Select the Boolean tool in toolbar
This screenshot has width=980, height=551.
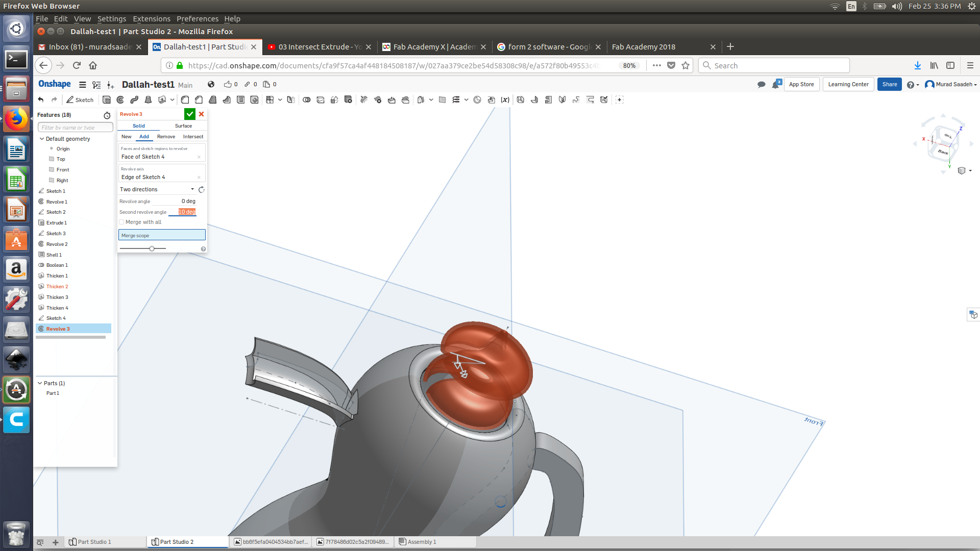pos(307,100)
